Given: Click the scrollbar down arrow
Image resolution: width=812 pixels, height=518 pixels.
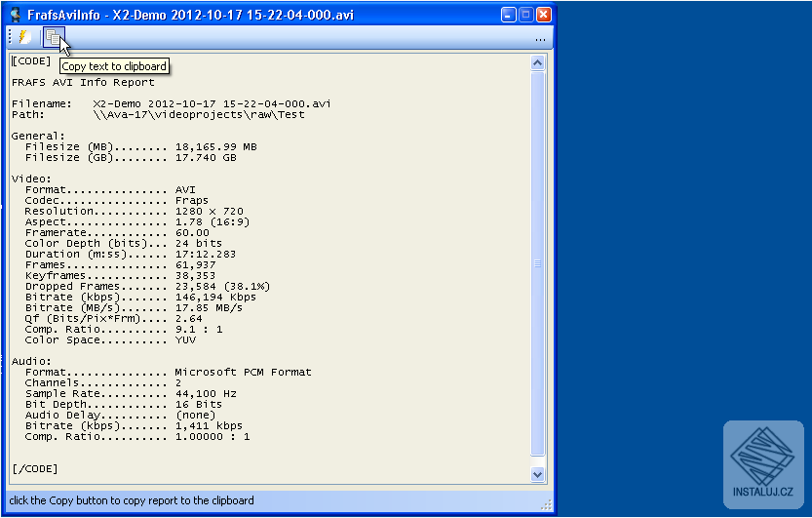Looking at the screenshot, I should 537,474.
